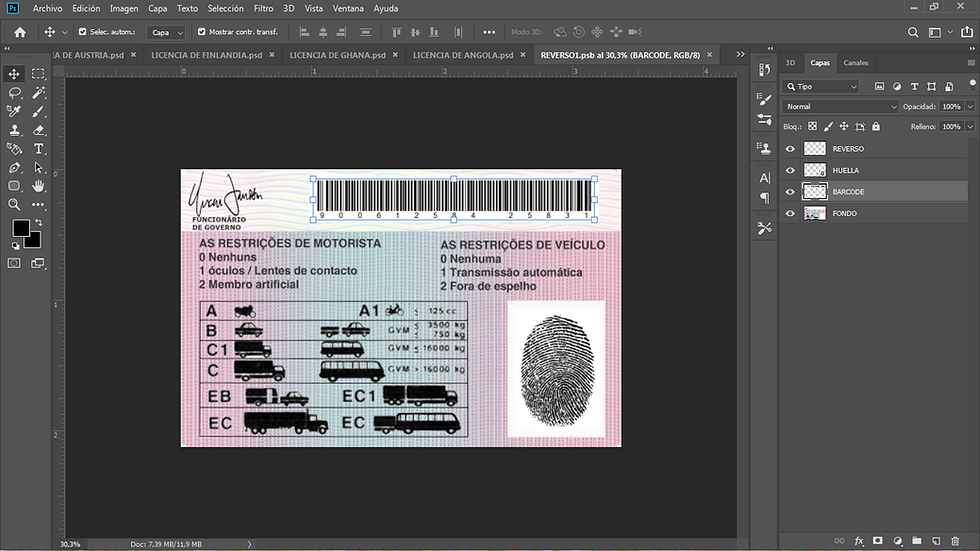Open the extra tools ellipsis in toolbar
Viewport: 980px width, 551px height.
[x=38, y=204]
